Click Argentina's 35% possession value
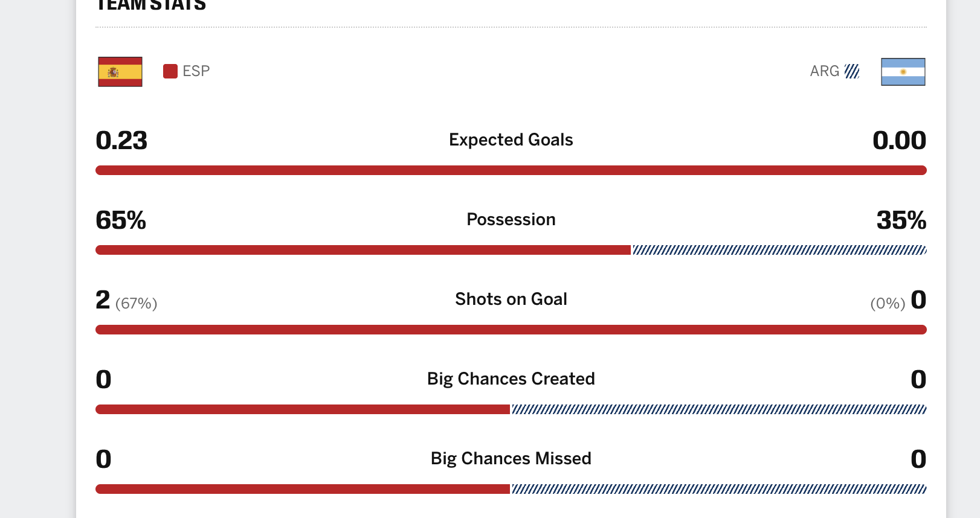 pyautogui.click(x=901, y=220)
